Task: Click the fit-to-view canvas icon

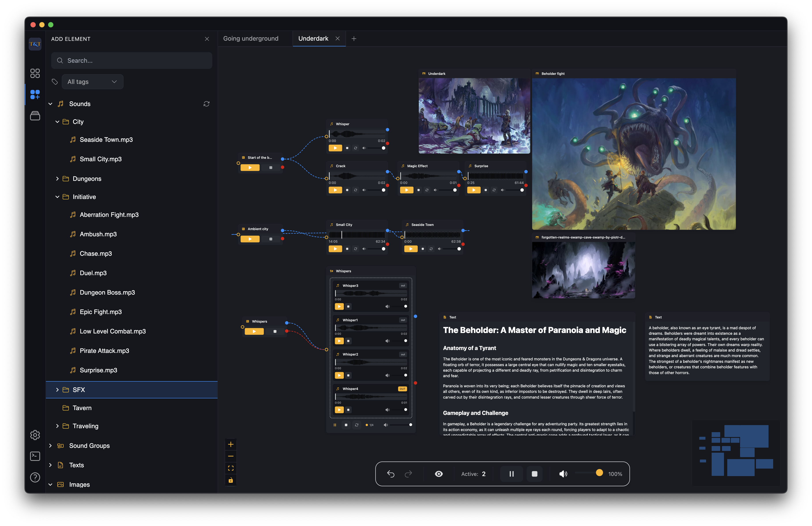Action: (231, 468)
